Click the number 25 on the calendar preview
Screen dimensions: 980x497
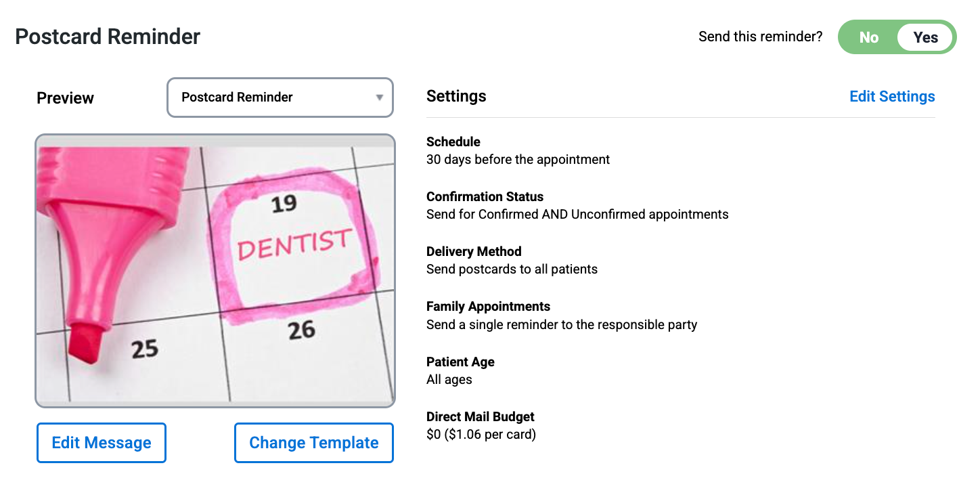tap(145, 349)
